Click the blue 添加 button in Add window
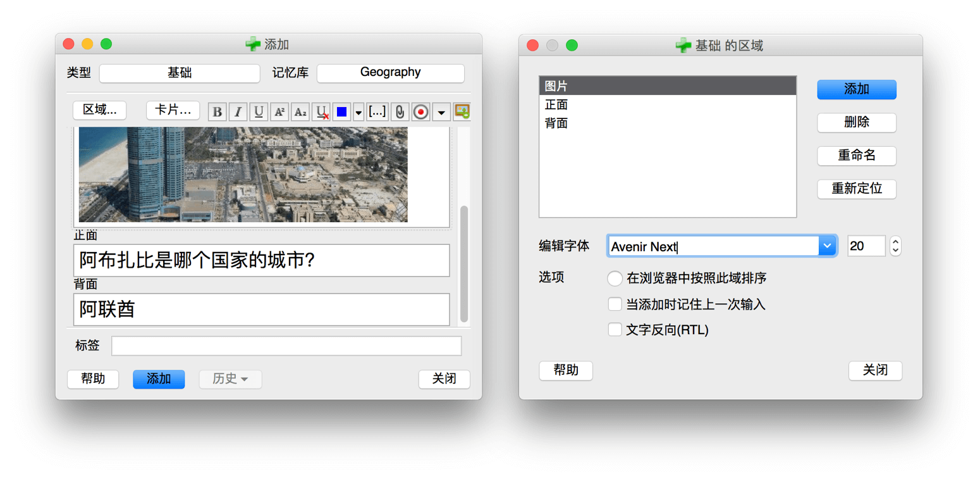The height and width of the screenshot is (481, 980). click(159, 379)
